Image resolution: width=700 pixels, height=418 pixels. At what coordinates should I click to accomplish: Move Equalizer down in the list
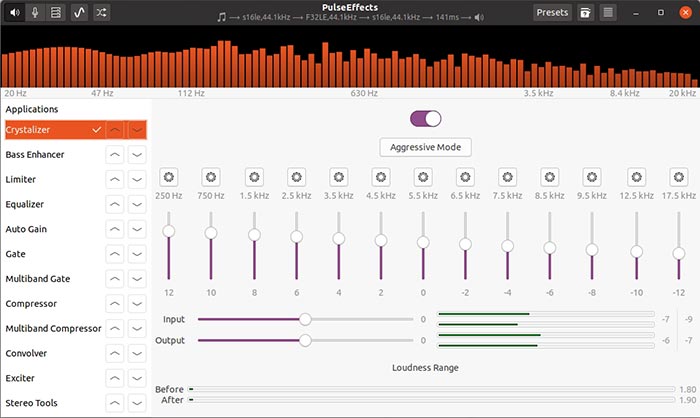coord(137,204)
